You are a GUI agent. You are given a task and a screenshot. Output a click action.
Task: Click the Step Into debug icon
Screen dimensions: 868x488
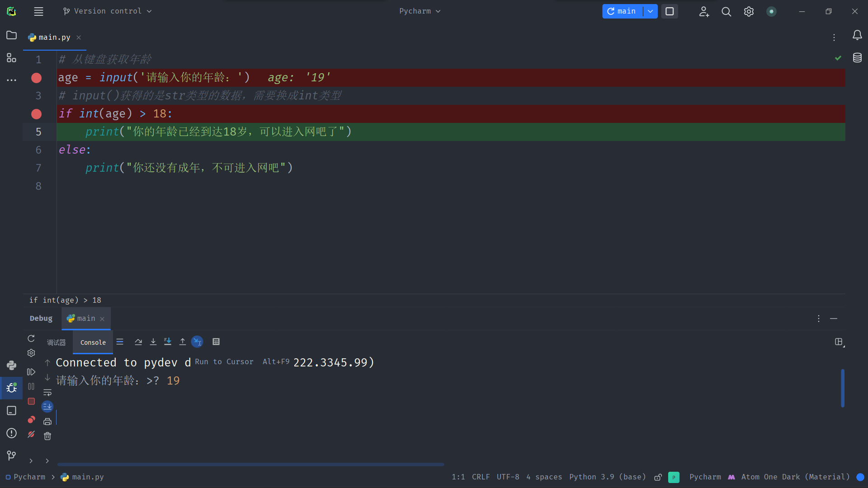[x=153, y=342]
